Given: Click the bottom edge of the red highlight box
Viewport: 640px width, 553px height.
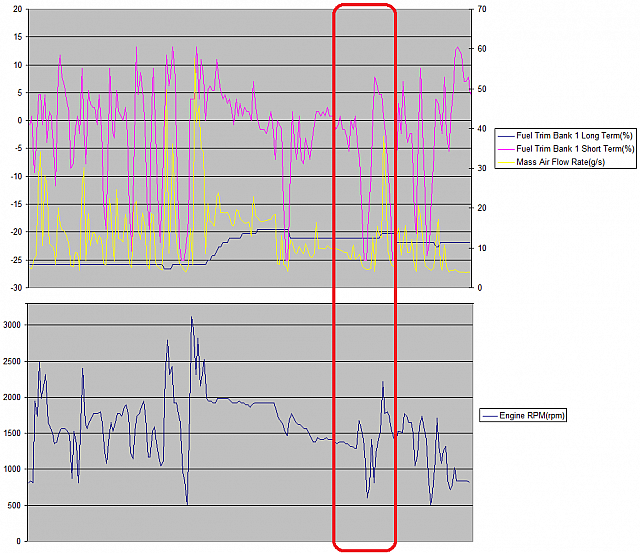Looking at the screenshot, I should tap(364, 548).
